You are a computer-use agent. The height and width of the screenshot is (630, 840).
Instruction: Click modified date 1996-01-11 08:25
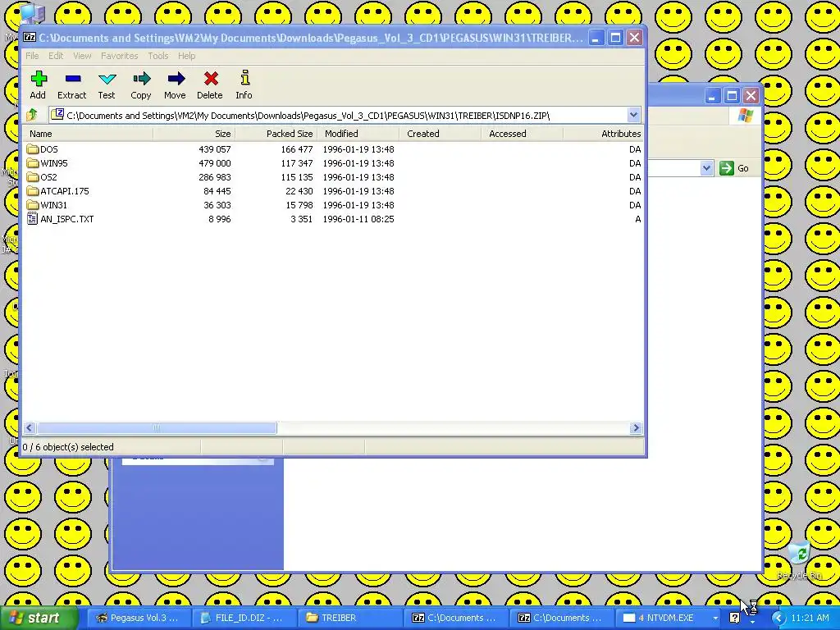point(358,219)
